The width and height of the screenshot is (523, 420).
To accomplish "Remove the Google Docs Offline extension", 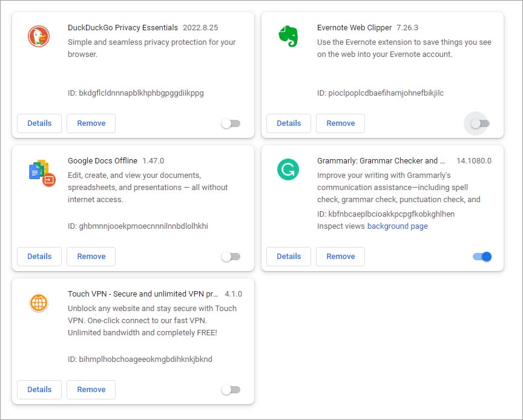I will click(91, 257).
